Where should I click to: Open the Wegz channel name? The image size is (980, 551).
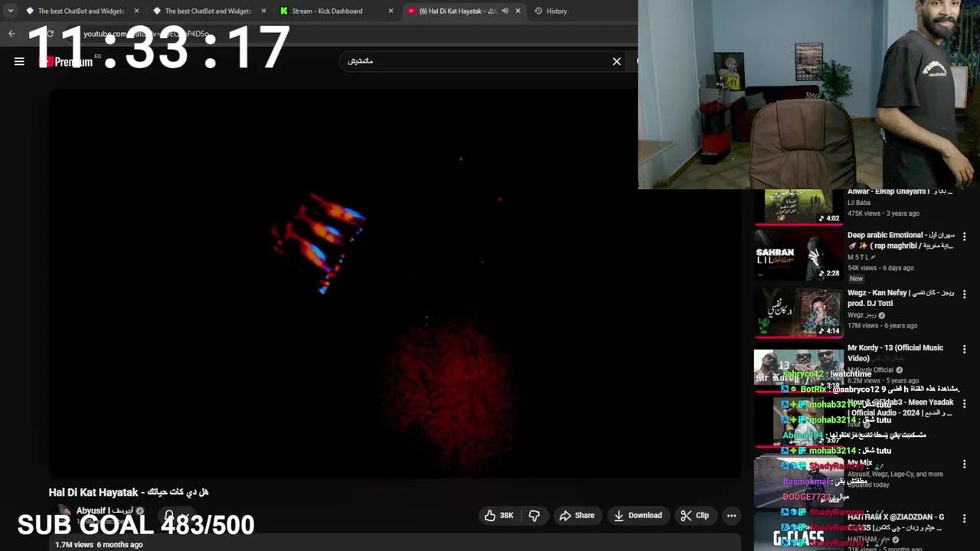(x=861, y=315)
